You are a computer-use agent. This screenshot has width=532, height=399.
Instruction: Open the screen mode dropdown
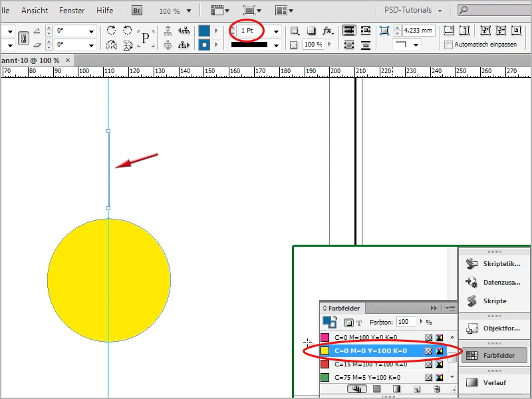tap(252, 11)
